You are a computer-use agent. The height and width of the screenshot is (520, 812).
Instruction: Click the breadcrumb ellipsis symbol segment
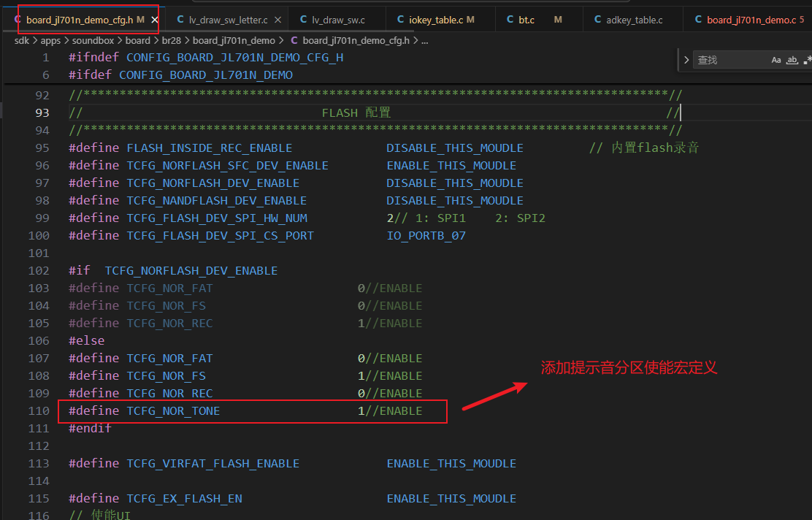point(425,40)
